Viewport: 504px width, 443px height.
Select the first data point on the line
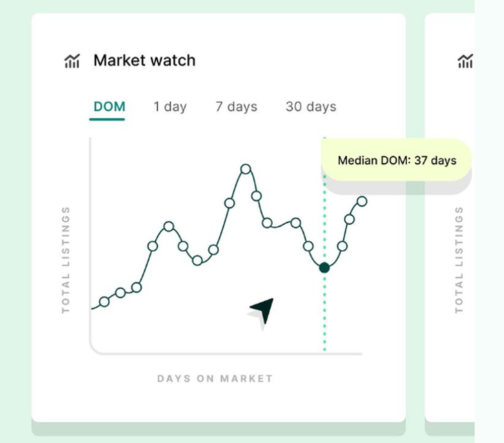coord(104,302)
